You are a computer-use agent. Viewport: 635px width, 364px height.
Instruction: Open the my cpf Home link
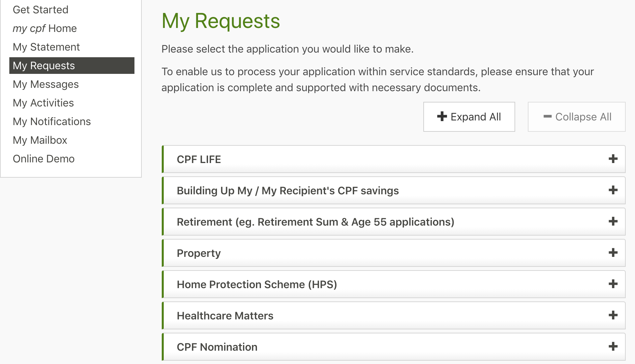[x=45, y=28]
